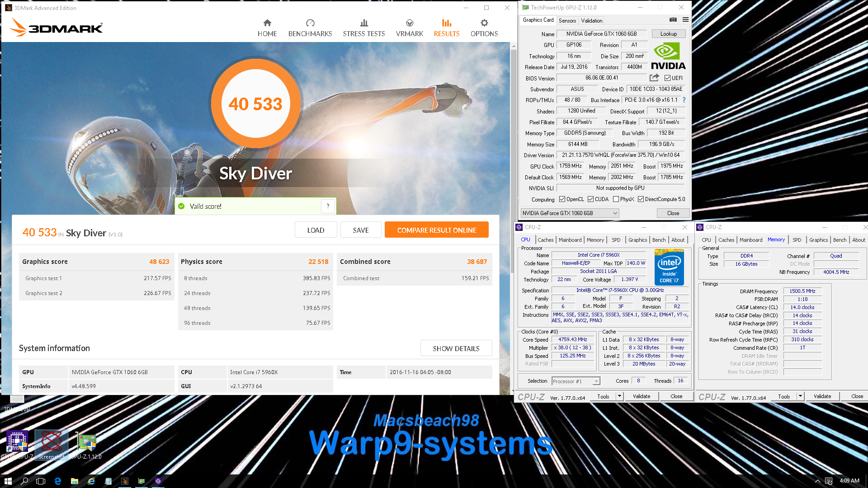The height and width of the screenshot is (488, 868).
Task: Click Close in the left CPU-Z window
Action: 676,396
